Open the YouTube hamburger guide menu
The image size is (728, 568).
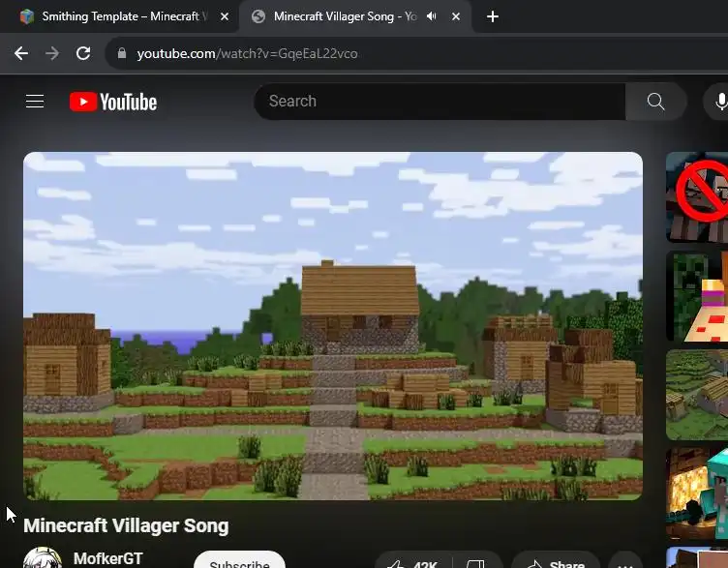click(35, 102)
